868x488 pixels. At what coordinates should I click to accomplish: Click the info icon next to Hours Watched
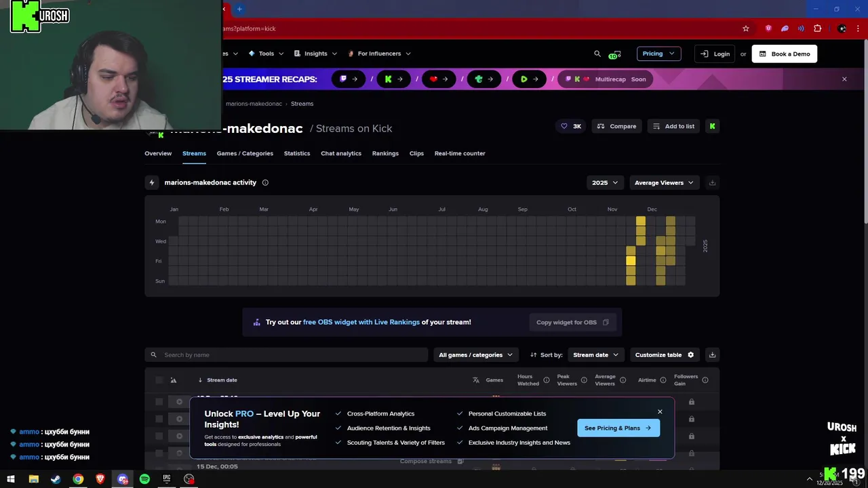pos(547,380)
